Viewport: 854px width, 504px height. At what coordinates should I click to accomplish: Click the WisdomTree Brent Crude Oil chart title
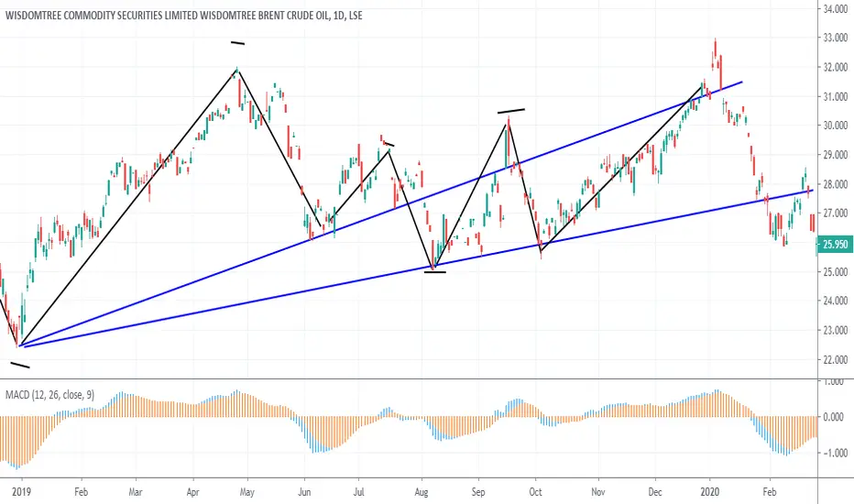pos(183,16)
